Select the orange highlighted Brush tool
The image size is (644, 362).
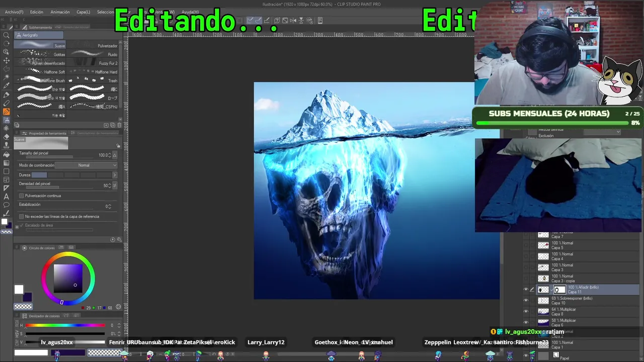pyautogui.click(x=7, y=112)
